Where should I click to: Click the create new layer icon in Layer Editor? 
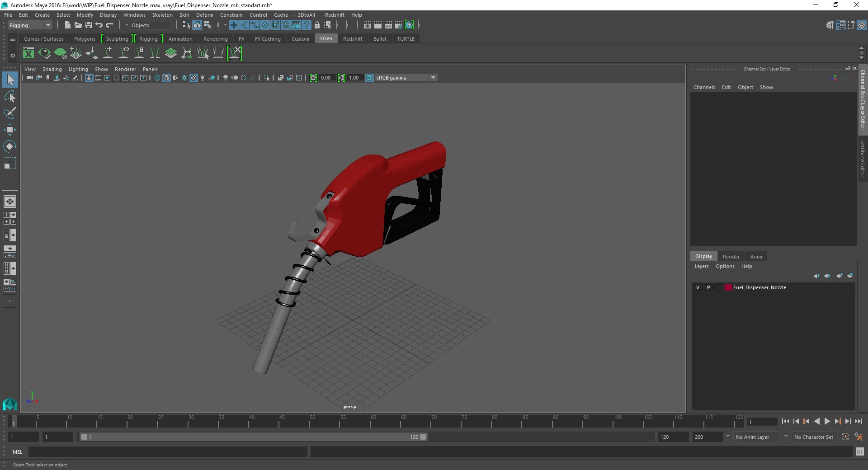pos(840,276)
